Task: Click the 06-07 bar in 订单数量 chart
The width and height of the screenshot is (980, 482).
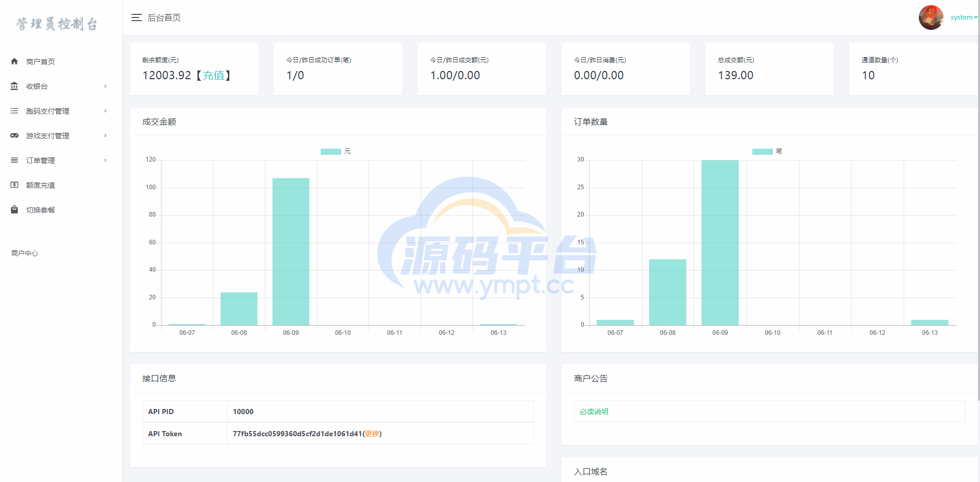Action: (x=615, y=323)
